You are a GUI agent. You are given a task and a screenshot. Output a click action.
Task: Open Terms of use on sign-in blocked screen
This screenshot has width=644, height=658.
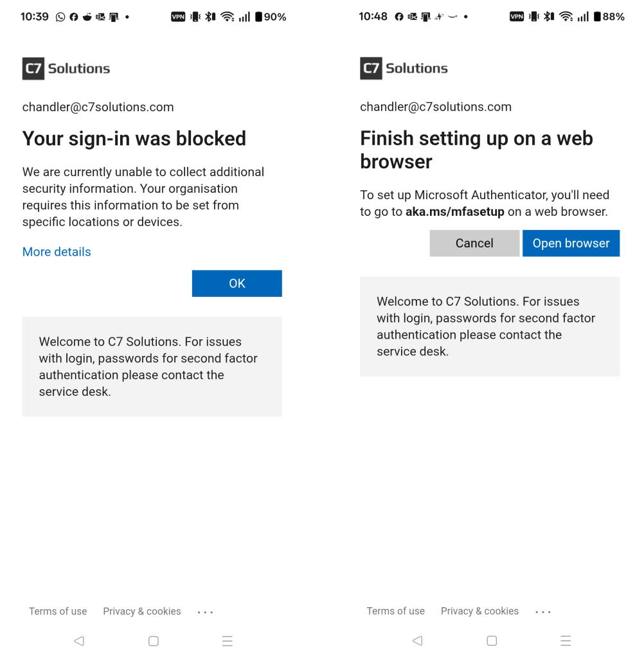coord(58,611)
